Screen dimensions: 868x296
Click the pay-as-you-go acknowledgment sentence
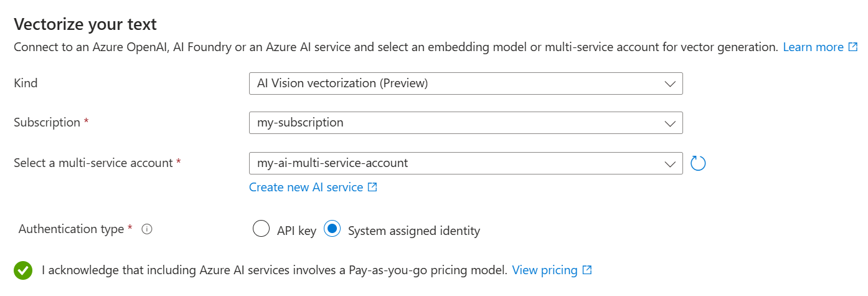point(274,270)
